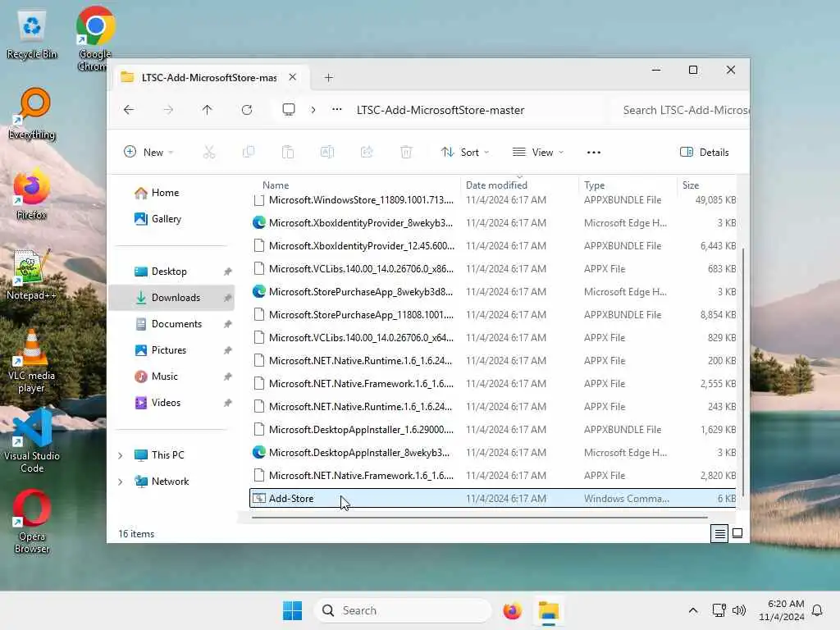
Task: Add a new File Explorer tab
Action: (329, 78)
